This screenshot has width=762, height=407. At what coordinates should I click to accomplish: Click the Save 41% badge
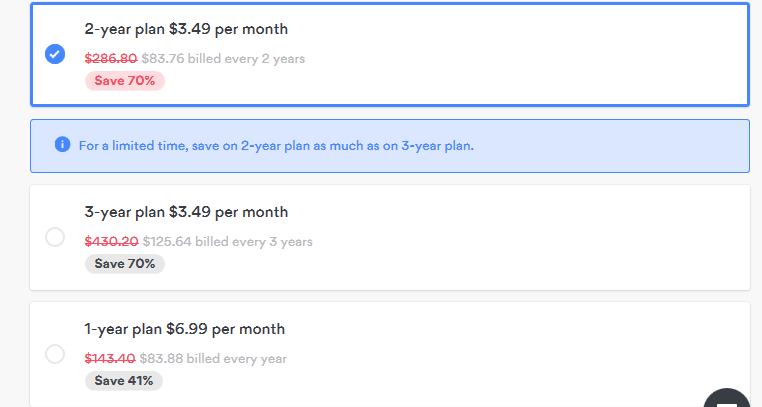pyautogui.click(x=124, y=380)
